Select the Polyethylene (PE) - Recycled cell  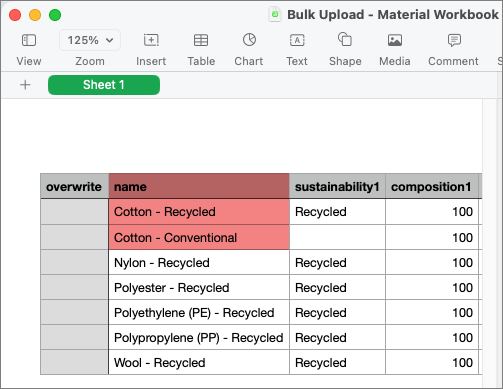199,313
